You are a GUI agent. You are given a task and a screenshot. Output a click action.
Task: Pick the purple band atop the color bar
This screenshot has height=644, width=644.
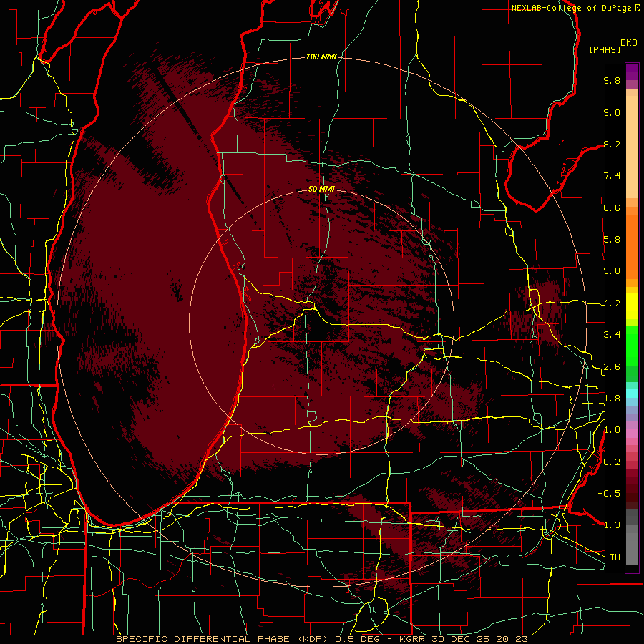[x=632, y=72]
